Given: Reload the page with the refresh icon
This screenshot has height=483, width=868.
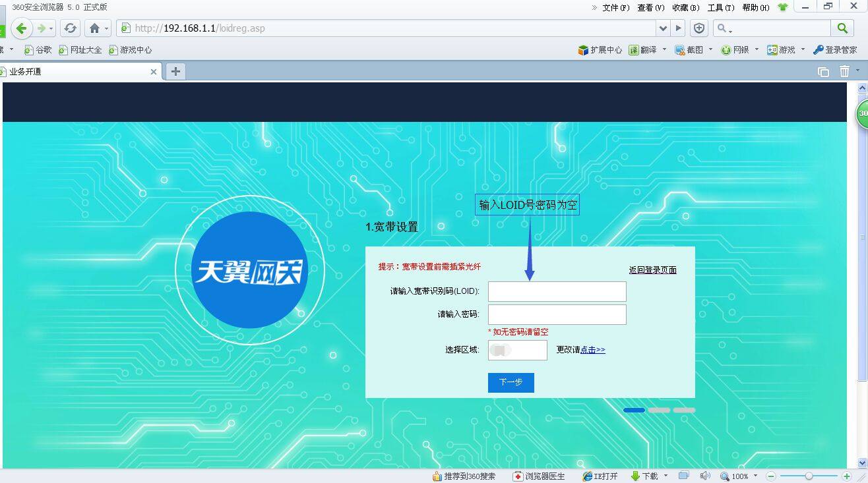Looking at the screenshot, I should pyautogui.click(x=71, y=28).
